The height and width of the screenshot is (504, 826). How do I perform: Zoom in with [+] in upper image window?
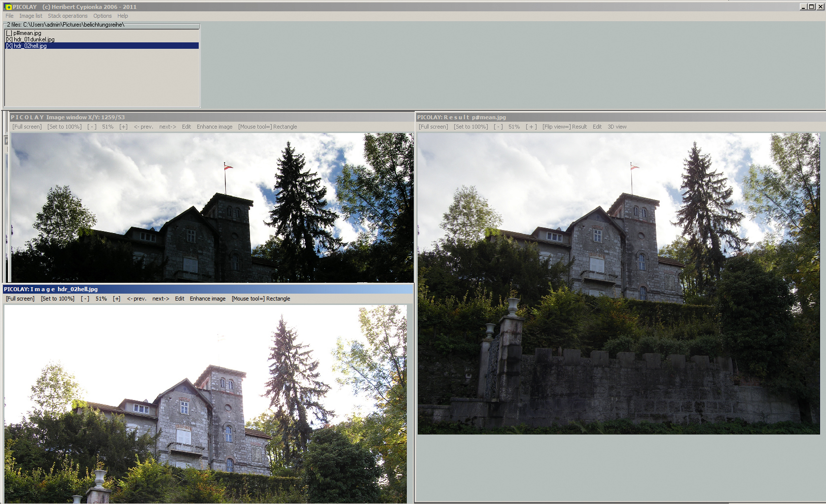(x=123, y=127)
